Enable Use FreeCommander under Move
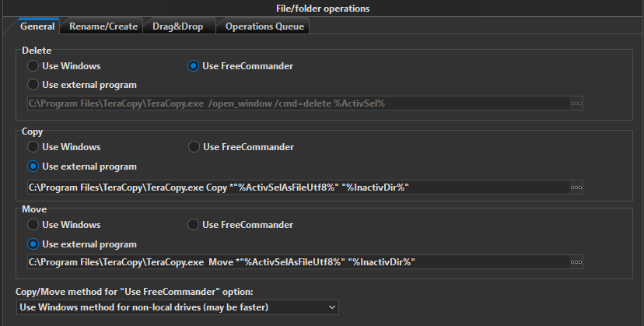 194,225
